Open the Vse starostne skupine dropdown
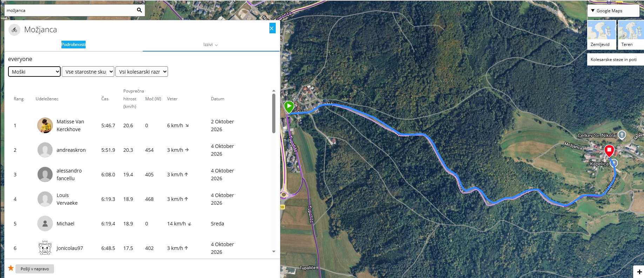This screenshot has height=278, width=644. (x=88, y=72)
